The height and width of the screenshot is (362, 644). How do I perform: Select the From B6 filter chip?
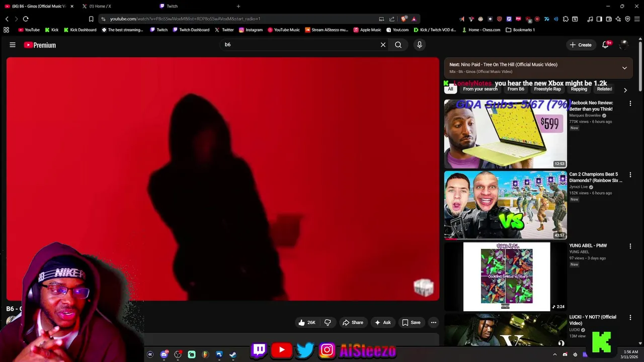(516, 89)
